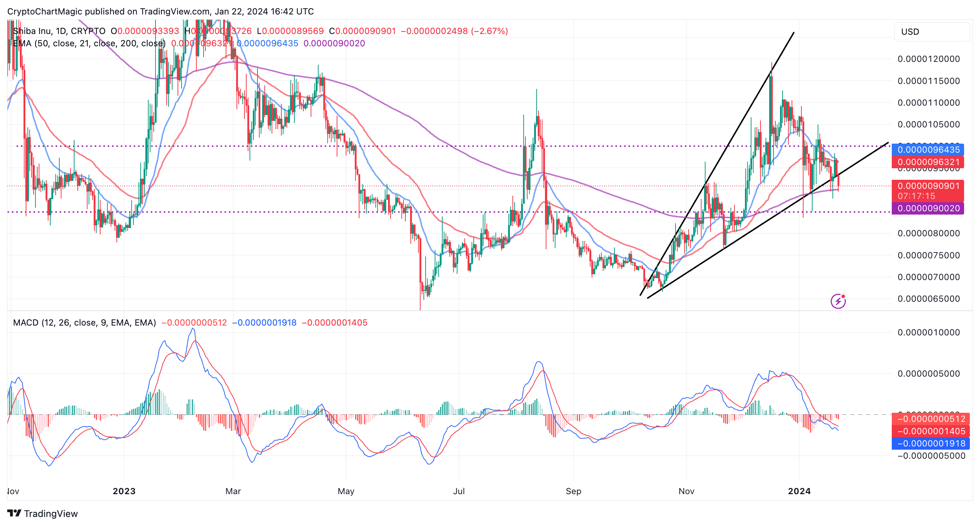The image size is (980, 526).
Task: Click the purple lightning bolt icon
Action: [838, 301]
